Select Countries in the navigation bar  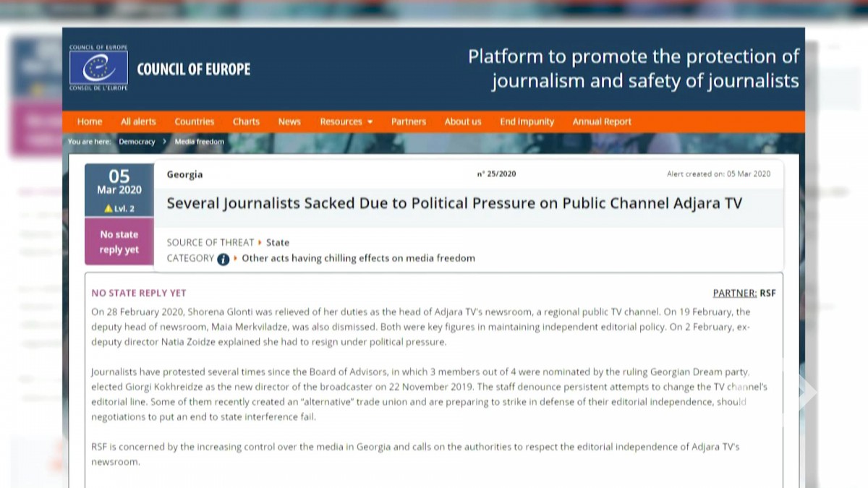(x=194, y=121)
